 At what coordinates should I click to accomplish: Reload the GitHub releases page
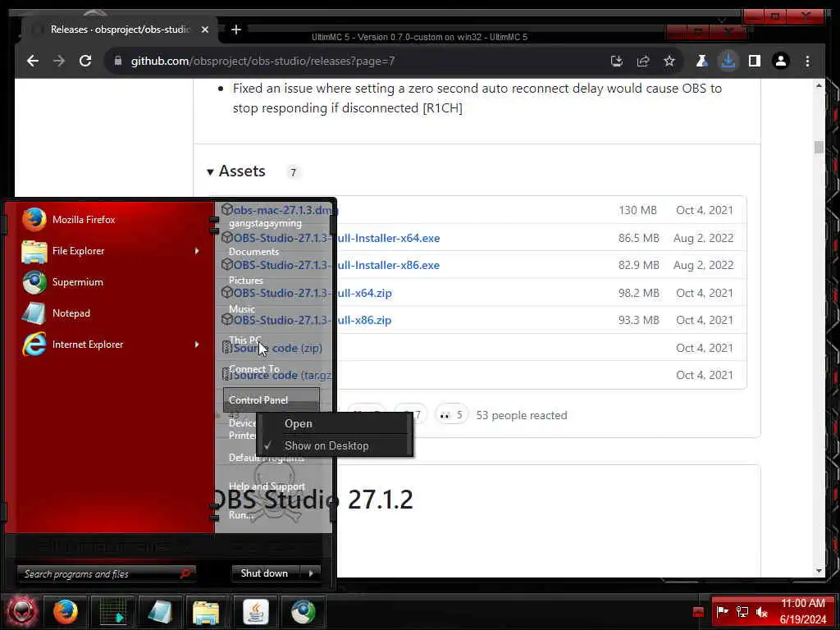85,61
